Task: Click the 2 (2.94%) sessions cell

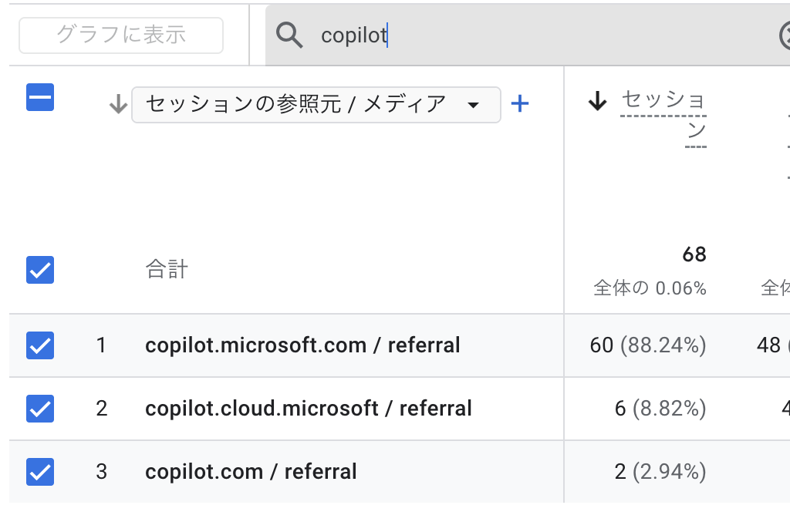Action: tap(660, 472)
